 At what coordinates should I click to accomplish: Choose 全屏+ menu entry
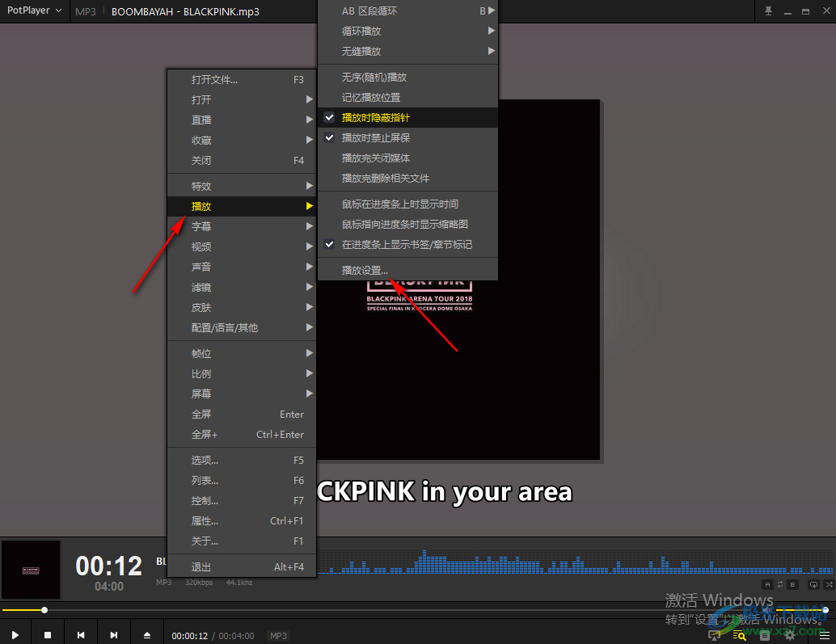[242, 434]
